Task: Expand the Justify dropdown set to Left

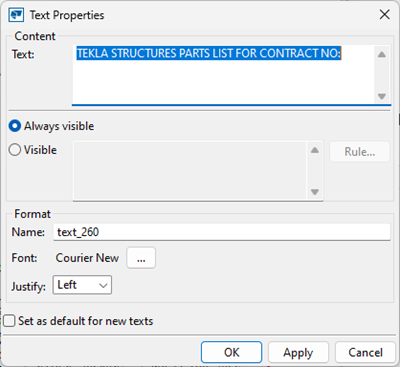Action: coord(82,285)
